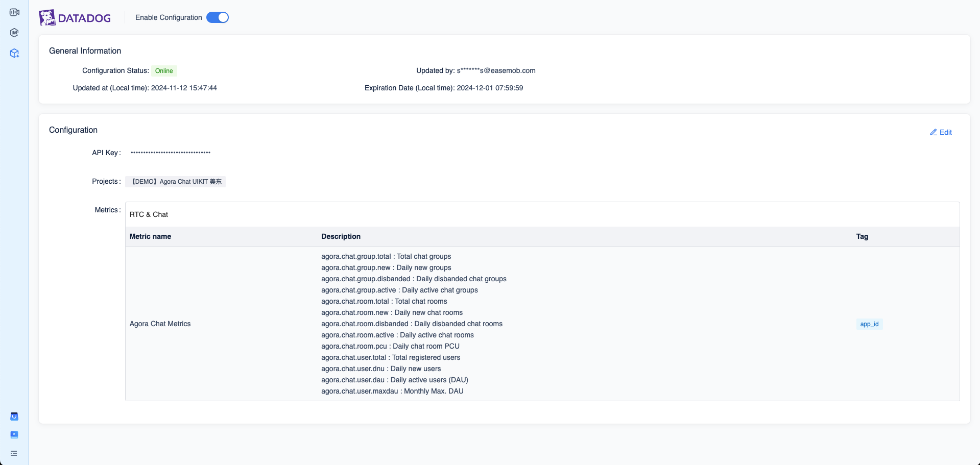Expand the sidebar menu list icon
980x465 pixels.
coord(14,453)
